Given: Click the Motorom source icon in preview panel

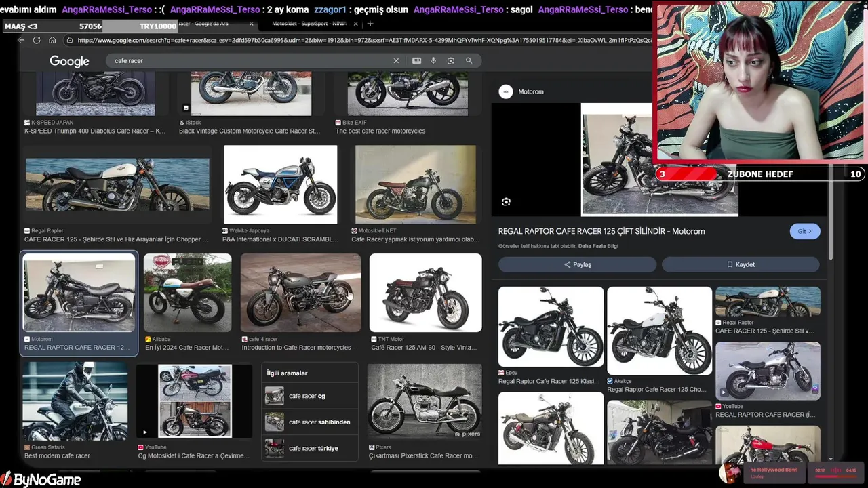Looking at the screenshot, I should tap(506, 91).
